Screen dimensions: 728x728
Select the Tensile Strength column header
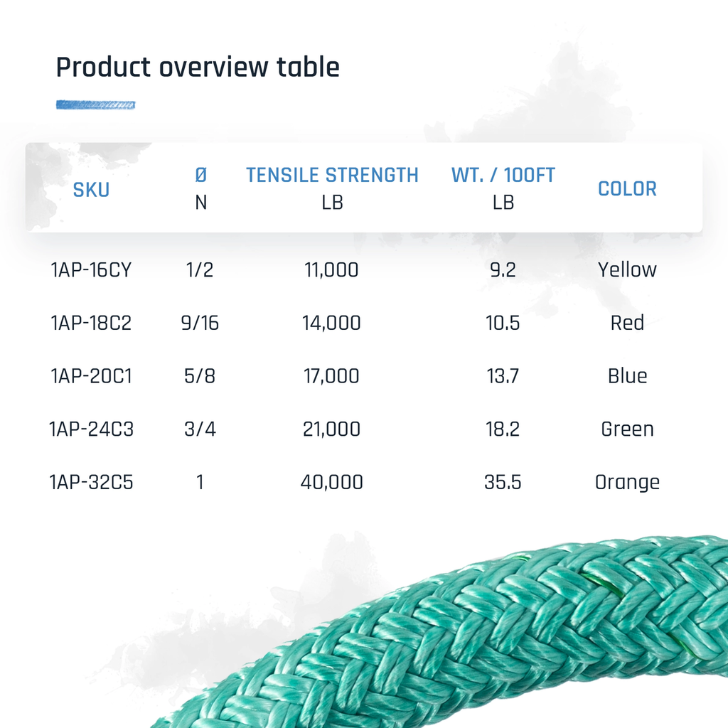point(332,176)
